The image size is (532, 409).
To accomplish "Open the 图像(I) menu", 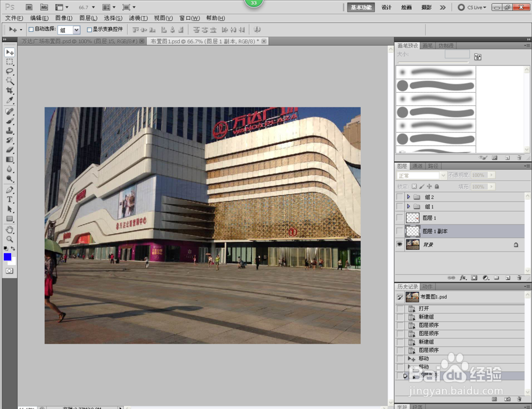I will pyautogui.click(x=64, y=18).
